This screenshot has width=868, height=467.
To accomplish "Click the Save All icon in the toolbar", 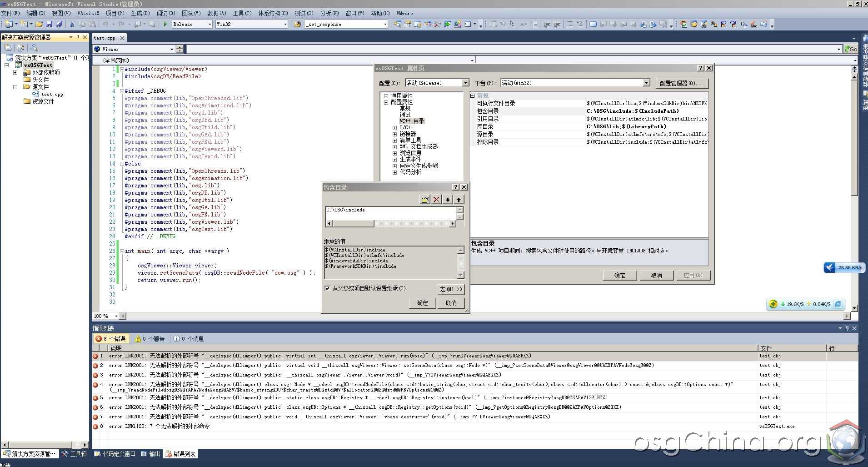I will pyautogui.click(x=59, y=24).
